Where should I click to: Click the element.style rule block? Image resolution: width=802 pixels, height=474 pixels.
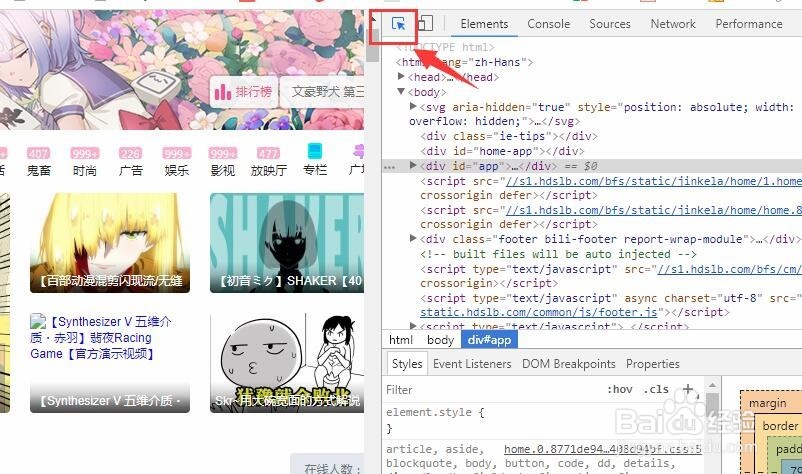[435, 420]
